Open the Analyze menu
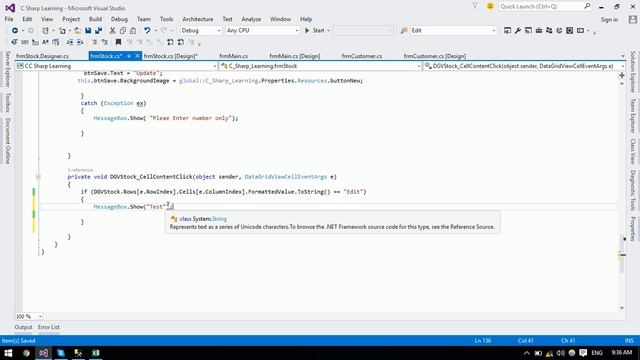The image size is (640, 360). coord(251,19)
